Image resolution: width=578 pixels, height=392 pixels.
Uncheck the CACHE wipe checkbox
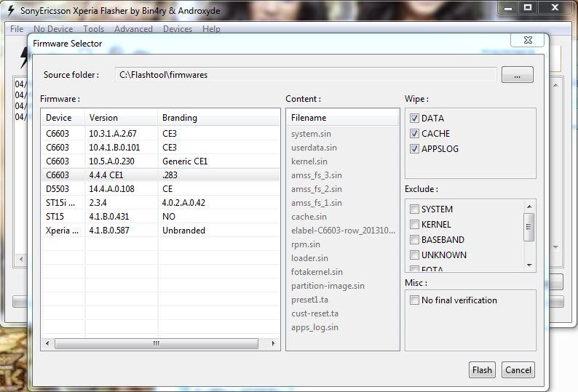click(414, 133)
